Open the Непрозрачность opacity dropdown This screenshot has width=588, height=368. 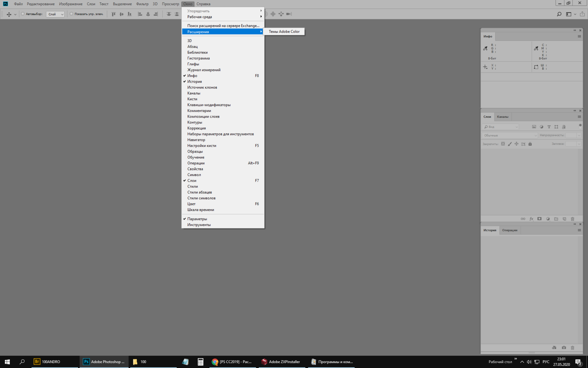[579, 135]
